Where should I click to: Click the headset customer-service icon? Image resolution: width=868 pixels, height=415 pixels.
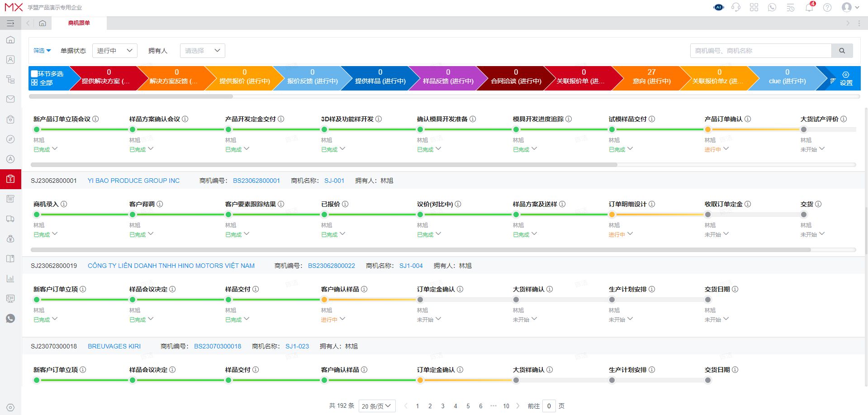coord(735,7)
